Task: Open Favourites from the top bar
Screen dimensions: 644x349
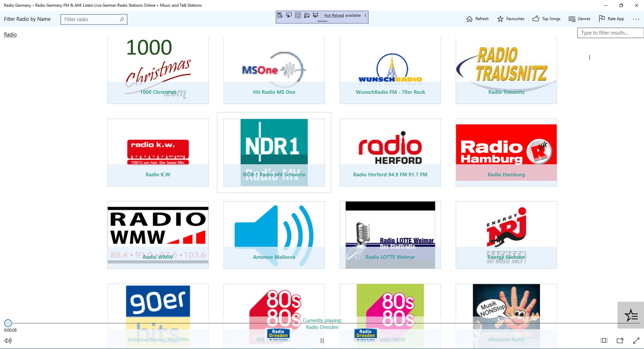Action: pos(511,19)
